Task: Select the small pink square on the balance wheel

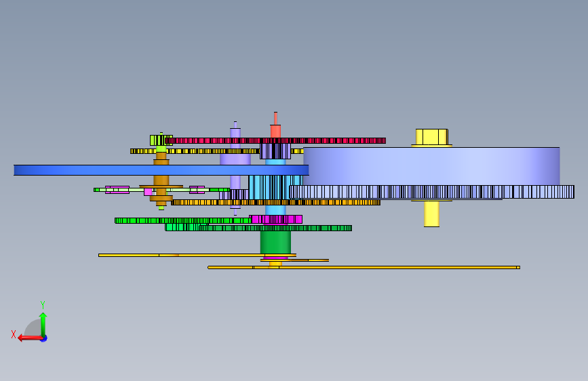Action: pos(148,192)
